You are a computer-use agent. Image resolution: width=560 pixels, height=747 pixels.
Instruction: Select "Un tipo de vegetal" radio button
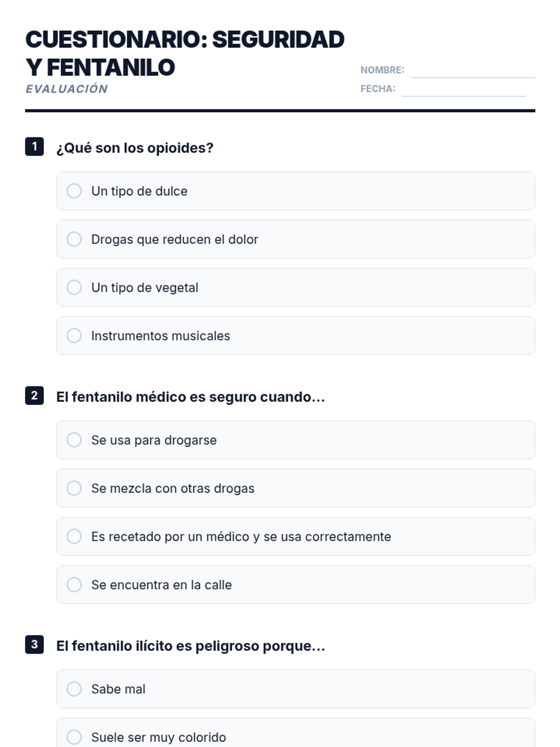(74, 288)
